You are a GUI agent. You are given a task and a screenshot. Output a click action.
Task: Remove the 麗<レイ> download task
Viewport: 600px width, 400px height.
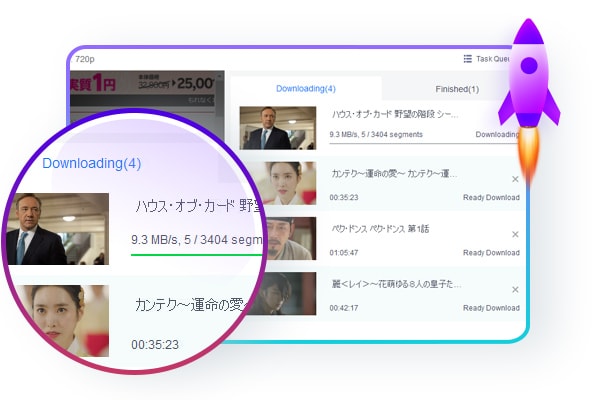pyautogui.click(x=515, y=289)
